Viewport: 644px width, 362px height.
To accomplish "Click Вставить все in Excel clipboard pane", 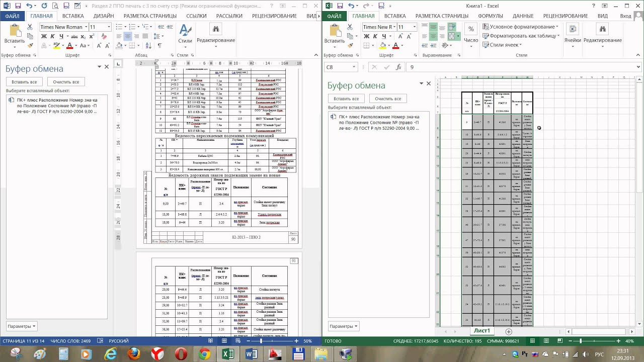I will (346, 99).
